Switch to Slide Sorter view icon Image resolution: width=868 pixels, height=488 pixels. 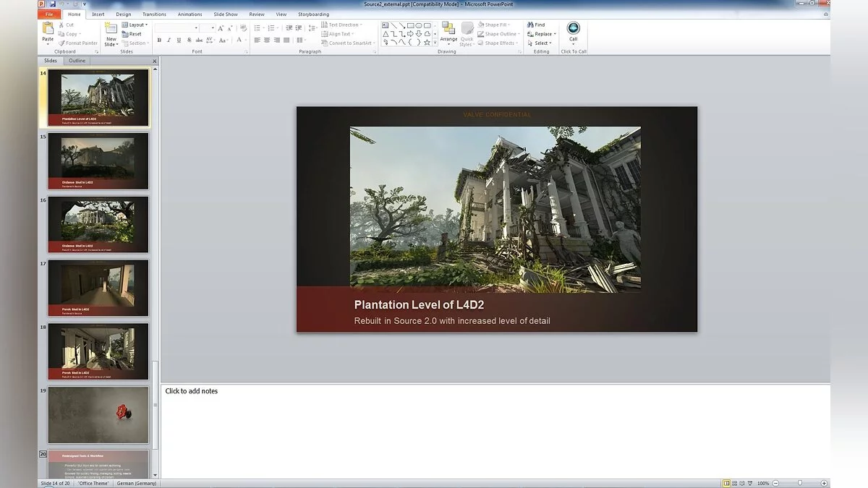click(735, 483)
